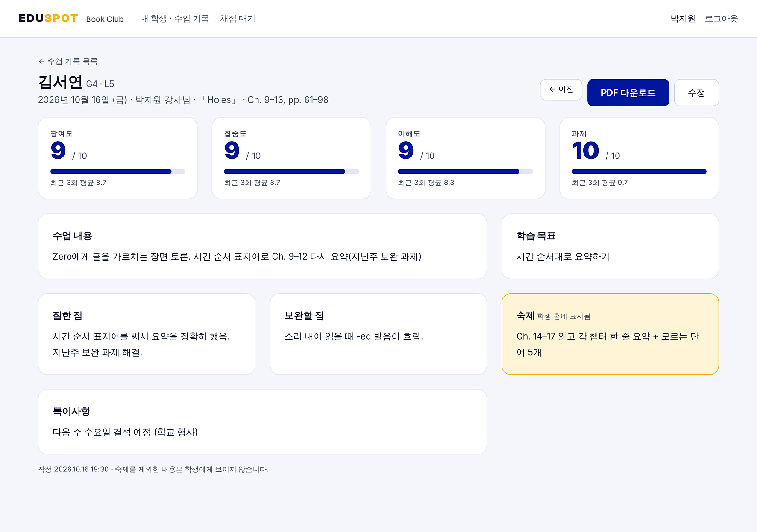757x532 pixels.
Task: Click 로그아웃 to sign out
Action: pyautogui.click(x=721, y=19)
